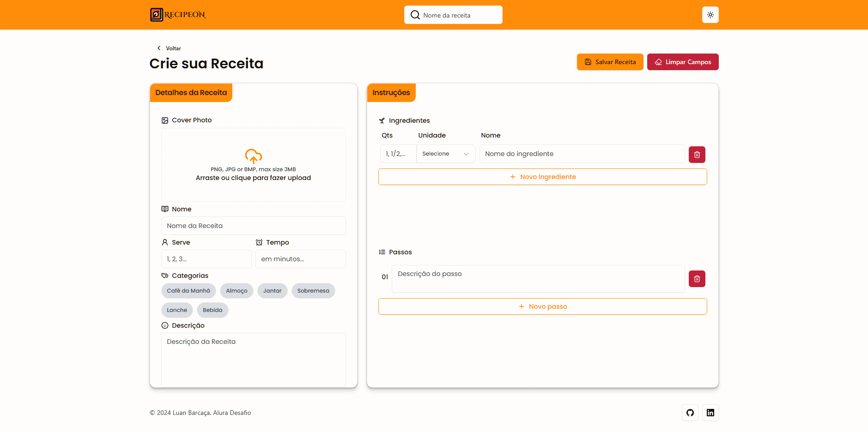Focus the Descrição do passo field

[538, 279]
